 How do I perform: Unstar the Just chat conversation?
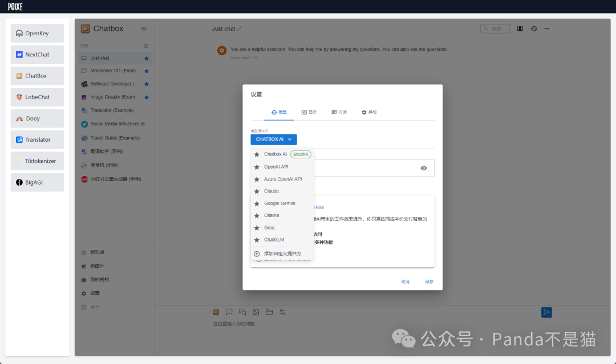(147, 59)
